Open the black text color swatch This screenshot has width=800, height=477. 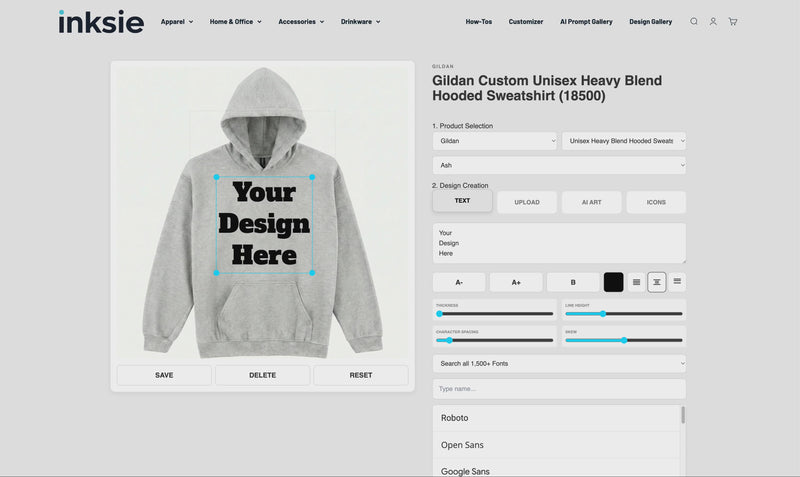pos(613,282)
